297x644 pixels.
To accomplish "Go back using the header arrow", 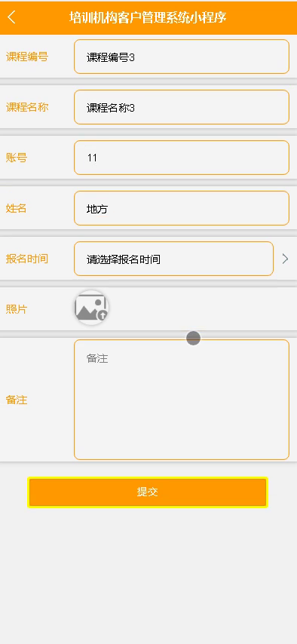I will tap(11, 17).
